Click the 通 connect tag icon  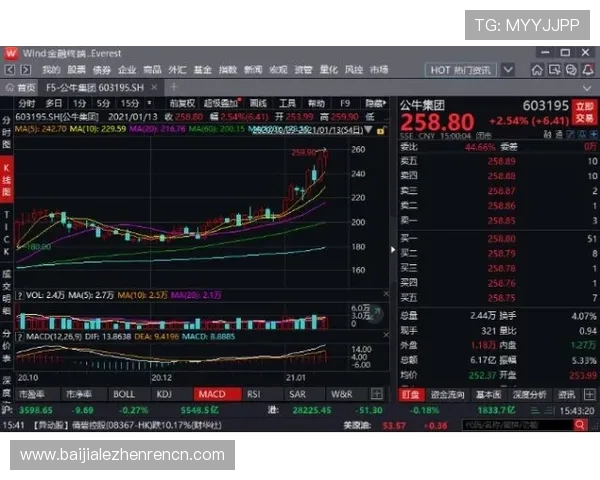(559, 134)
